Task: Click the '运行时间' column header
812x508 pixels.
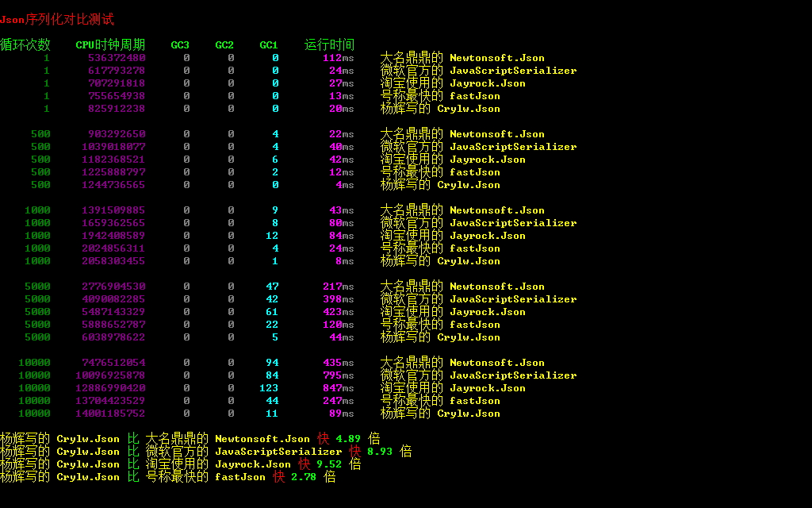Action: tap(329, 45)
